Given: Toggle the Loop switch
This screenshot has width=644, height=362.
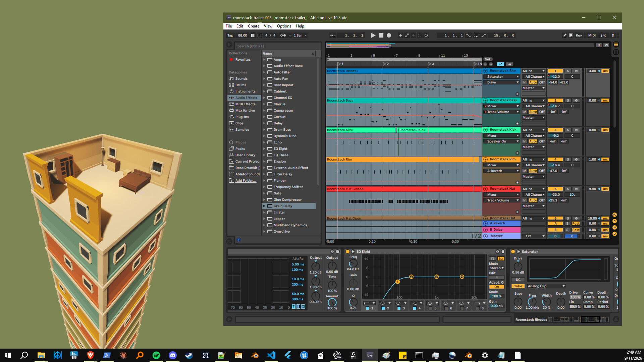Looking at the screenshot, I should (x=476, y=36).
